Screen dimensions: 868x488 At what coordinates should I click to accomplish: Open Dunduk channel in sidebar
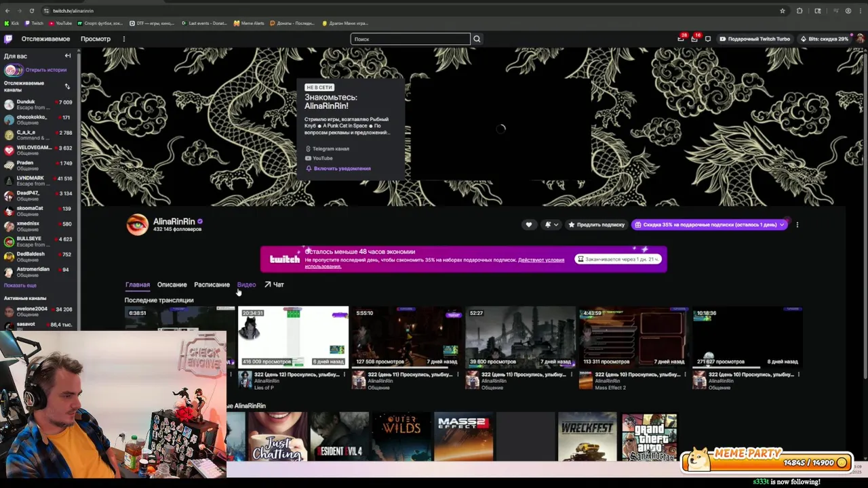pos(38,104)
